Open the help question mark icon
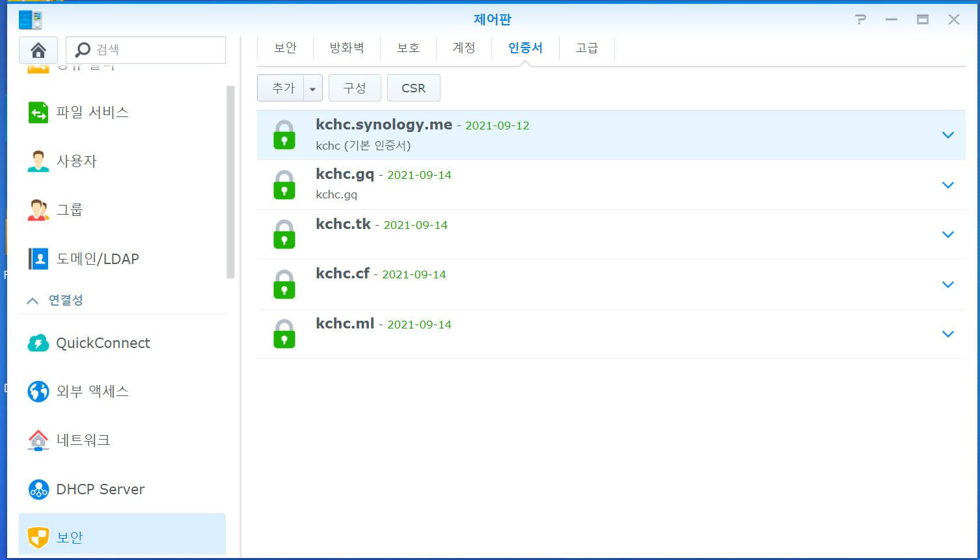This screenshot has height=560, width=980. [860, 20]
